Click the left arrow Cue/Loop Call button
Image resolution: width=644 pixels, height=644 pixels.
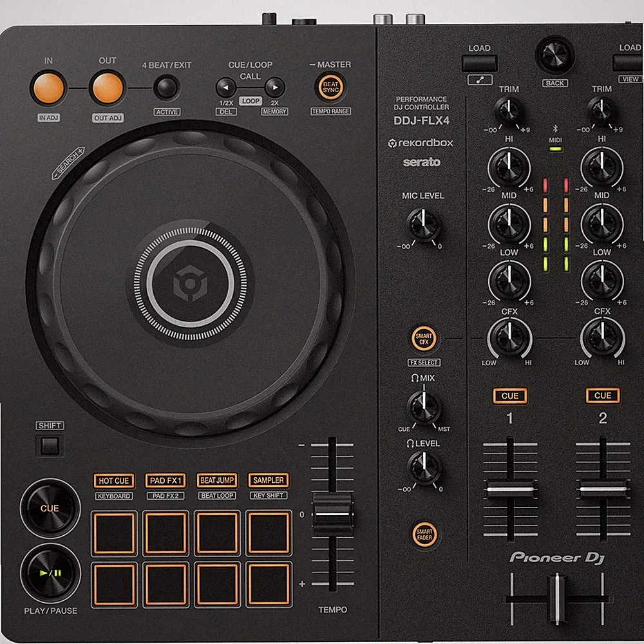point(225,87)
